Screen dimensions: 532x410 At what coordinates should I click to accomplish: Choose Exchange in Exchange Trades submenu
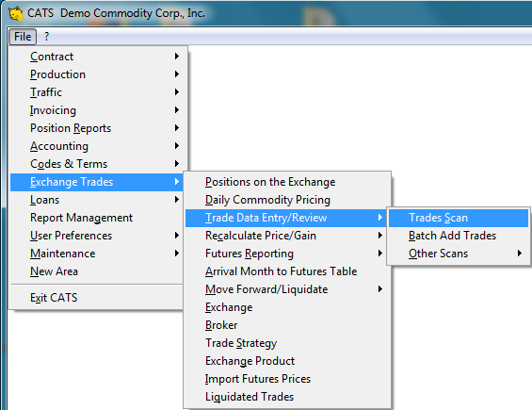click(x=287, y=307)
